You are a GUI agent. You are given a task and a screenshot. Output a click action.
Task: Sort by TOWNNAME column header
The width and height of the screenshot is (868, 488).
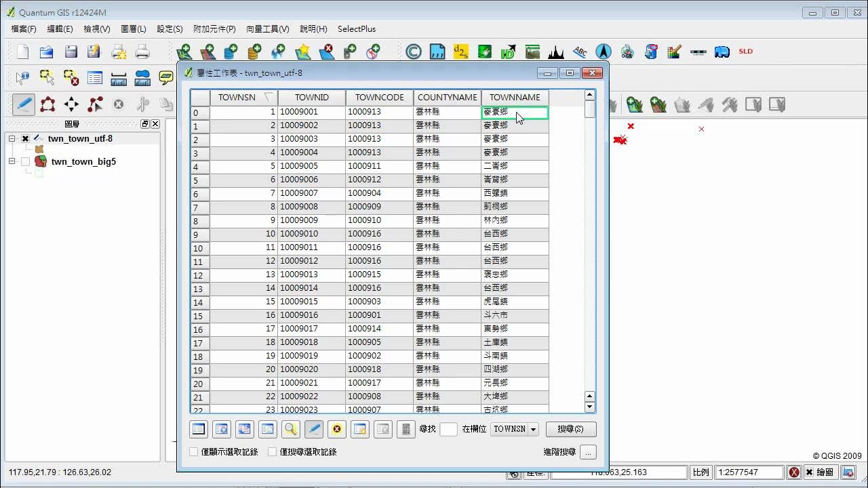(x=515, y=98)
